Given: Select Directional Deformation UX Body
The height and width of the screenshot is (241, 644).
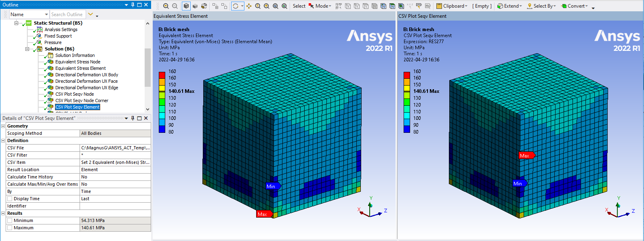Looking at the screenshot, I should coord(86,75).
